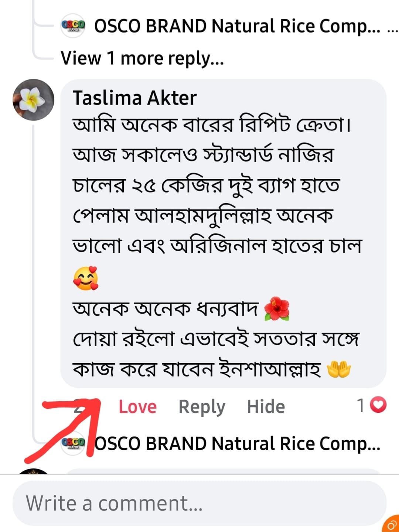
Task: Tap OSCO BRAND logo in bottom reply
Action: [73, 443]
